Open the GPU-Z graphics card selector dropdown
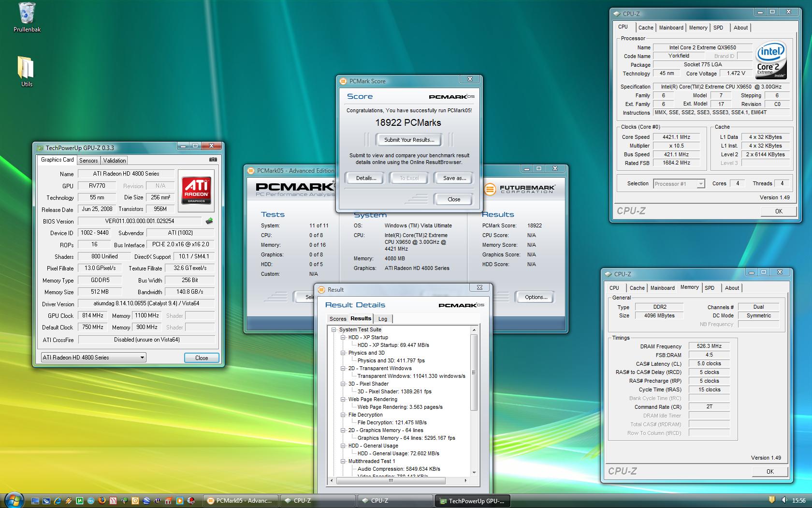This screenshot has height=508, width=812. [x=93, y=358]
